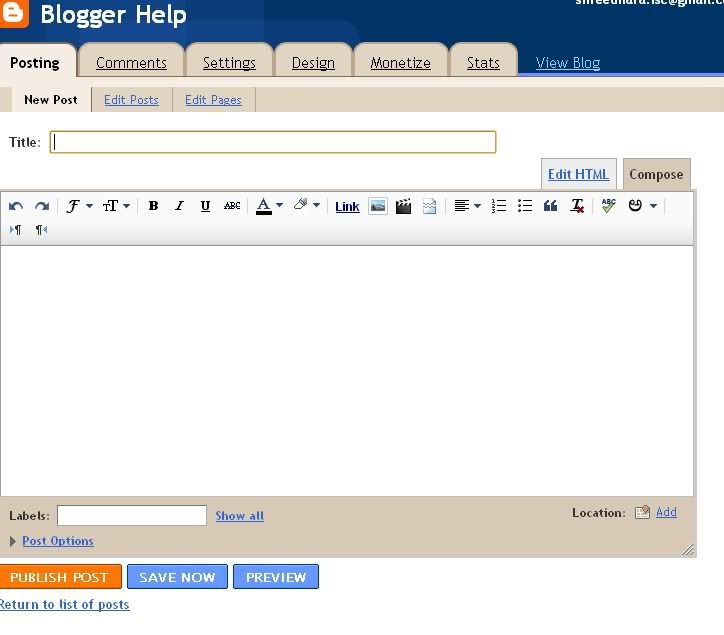
Task: Switch to the Comments tab
Action: coord(131,63)
